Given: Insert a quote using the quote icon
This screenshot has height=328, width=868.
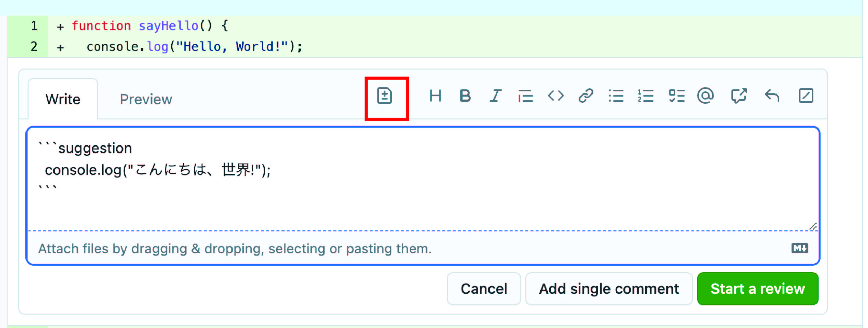Looking at the screenshot, I should (x=525, y=96).
